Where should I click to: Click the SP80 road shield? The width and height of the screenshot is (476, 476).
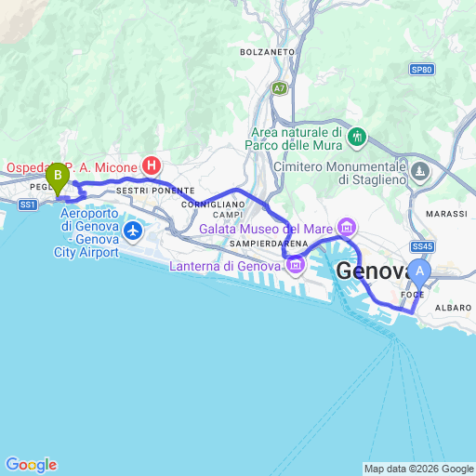[422, 70]
